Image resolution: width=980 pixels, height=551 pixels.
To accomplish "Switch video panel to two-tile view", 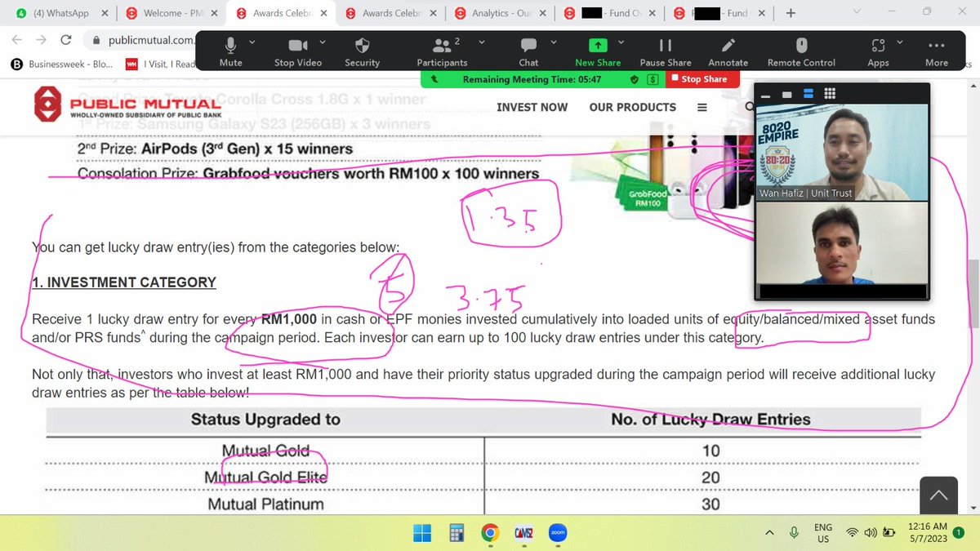I will [808, 93].
